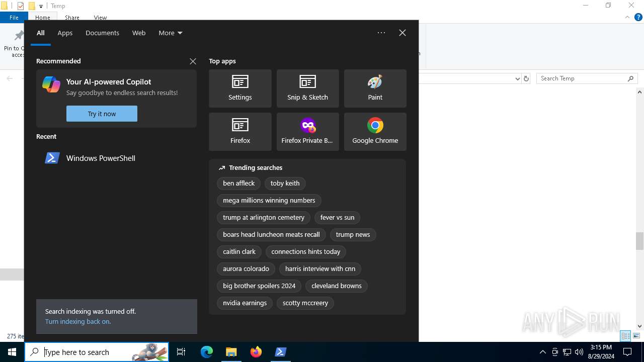Launch Snip & Sketch from Top apps

coord(307,88)
